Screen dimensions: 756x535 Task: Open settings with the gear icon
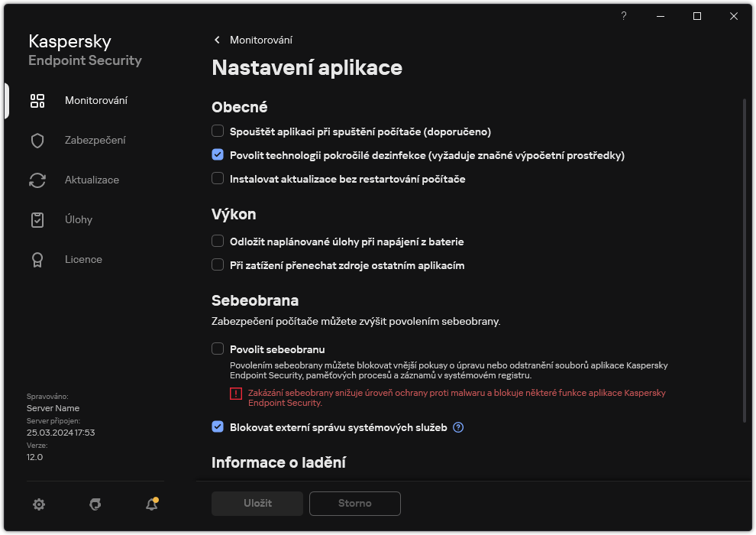[x=39, y=504]
